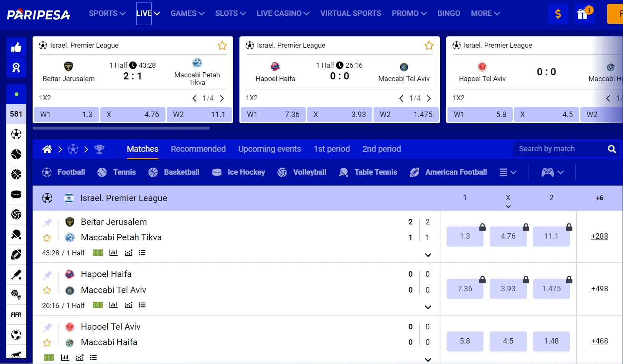Open the gift bonuses icon
The image size is (623, 364).
click(x=583, y=14)
